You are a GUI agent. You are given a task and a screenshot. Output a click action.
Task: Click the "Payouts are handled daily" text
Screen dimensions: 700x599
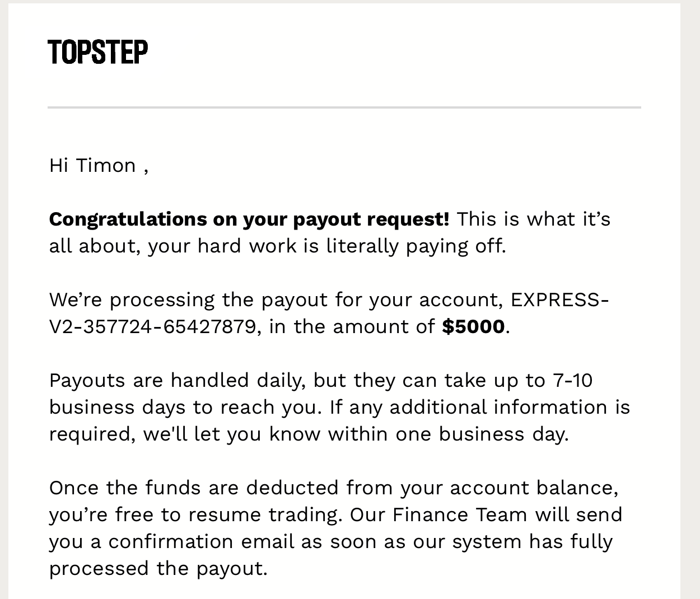(178, 380)
